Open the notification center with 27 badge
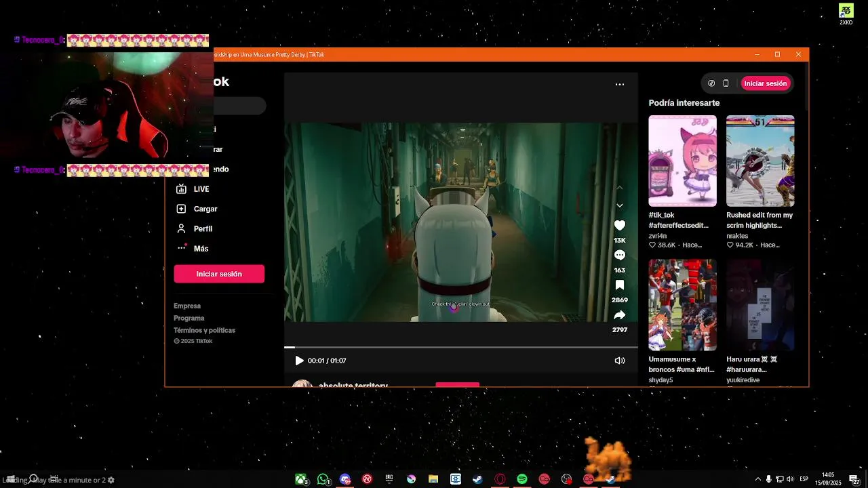The width and height of the screenshot is (868, 488). pyautogui.click(x=854, y=480)
